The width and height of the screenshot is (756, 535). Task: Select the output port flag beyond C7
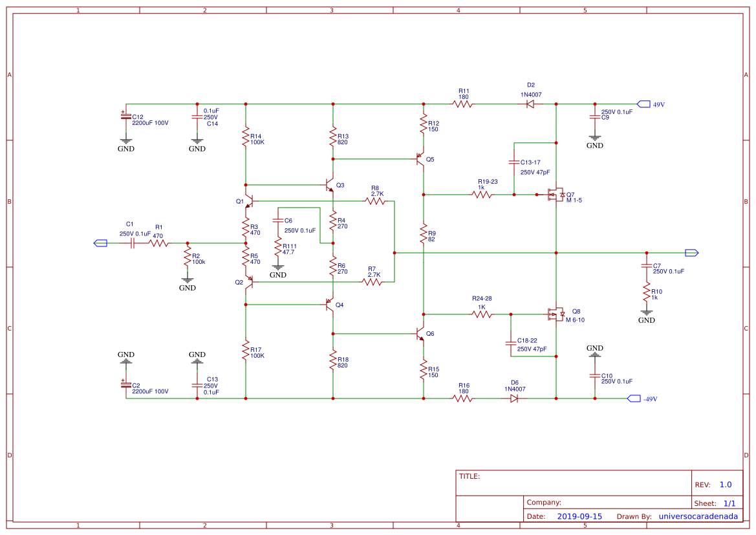(x=692, y=253)
